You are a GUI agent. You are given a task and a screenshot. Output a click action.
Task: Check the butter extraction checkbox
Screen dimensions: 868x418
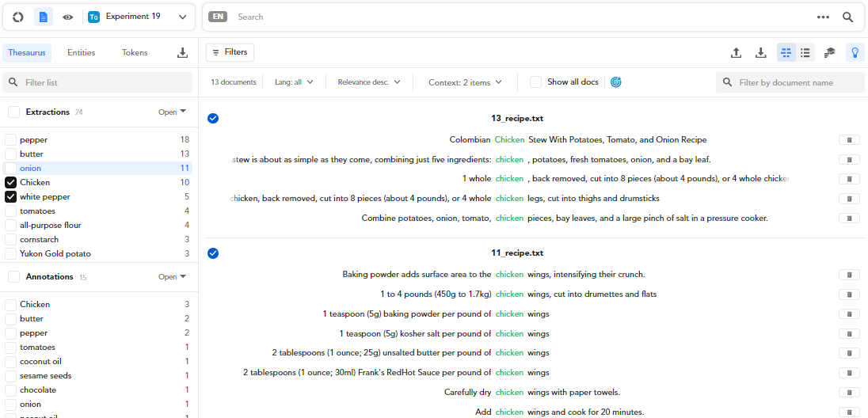click(11, 154)
